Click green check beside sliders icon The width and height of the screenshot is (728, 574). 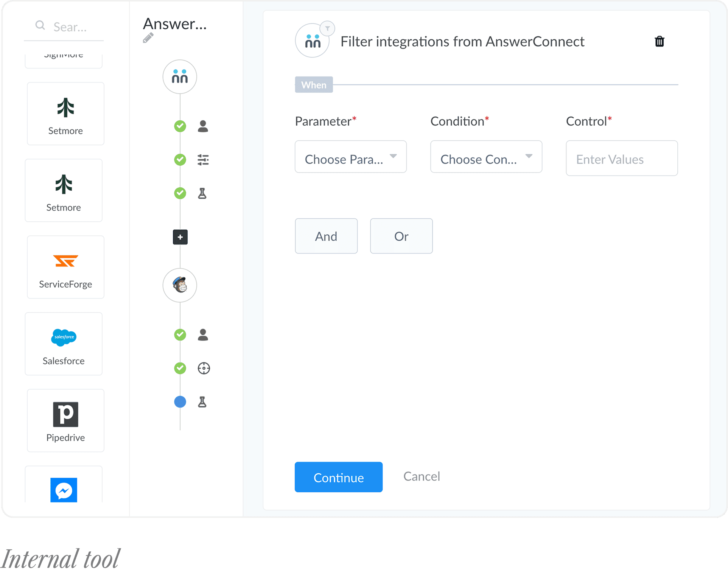tap(180, 160)
